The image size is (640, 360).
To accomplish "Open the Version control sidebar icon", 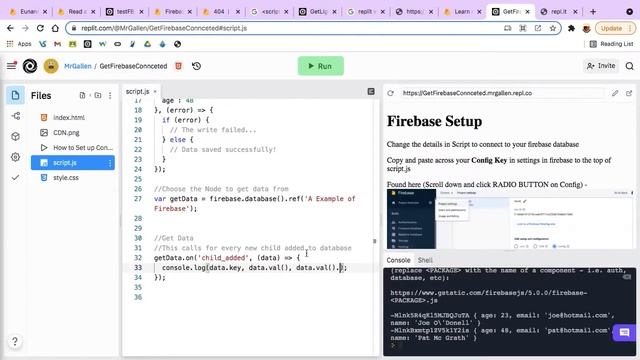I will [x=16, y=116].
